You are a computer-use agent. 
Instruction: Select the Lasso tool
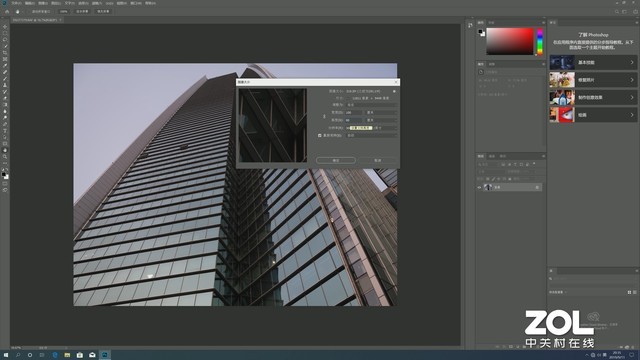pyautogui.click(x=5, y=40)
